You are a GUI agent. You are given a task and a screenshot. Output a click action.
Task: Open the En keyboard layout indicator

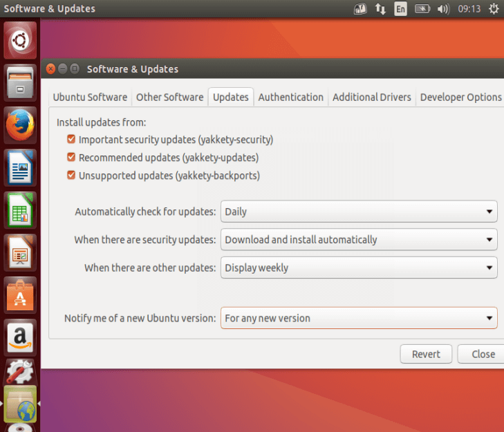400,9
